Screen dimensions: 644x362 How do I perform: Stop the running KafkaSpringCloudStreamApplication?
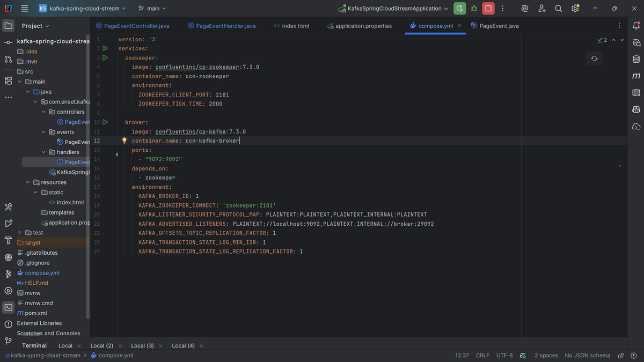(x=488, y=9)
